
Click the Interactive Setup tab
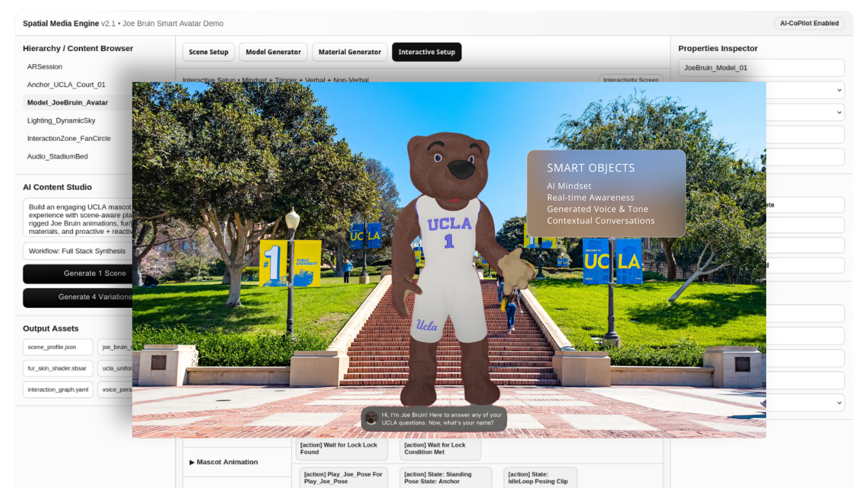[426, 52]
